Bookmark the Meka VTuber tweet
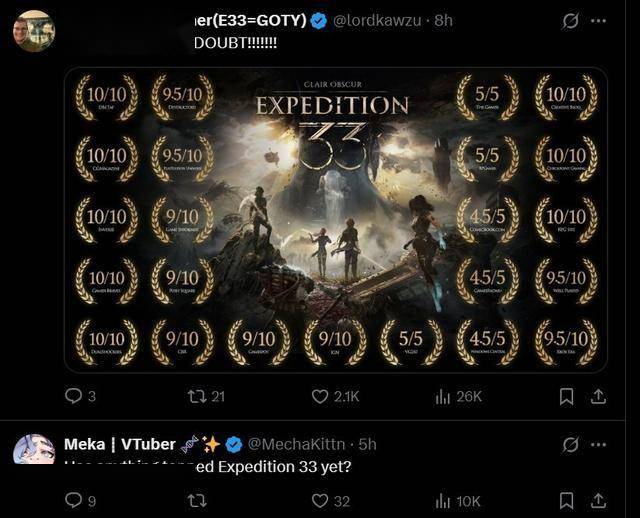This screenshot has height=518, width=640. (566, 500)
